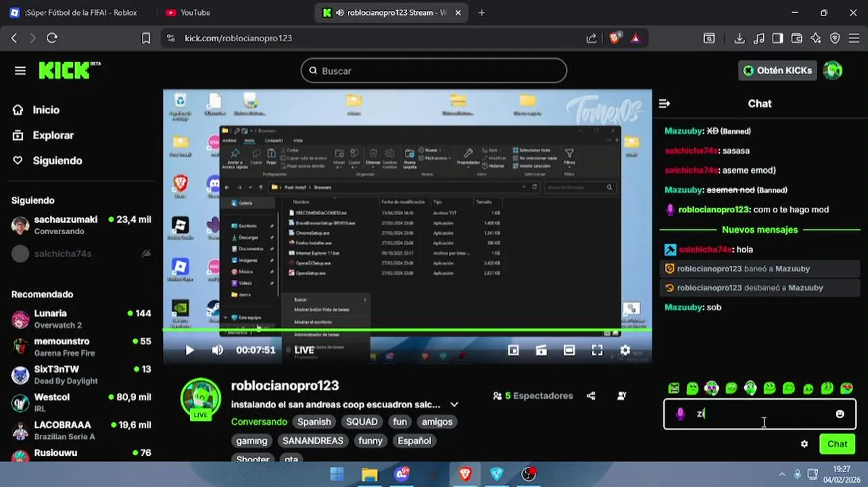This screenshot has width=868, height=487.
Task: Click the Obtén KICKs button
Action: coord(777,70)
